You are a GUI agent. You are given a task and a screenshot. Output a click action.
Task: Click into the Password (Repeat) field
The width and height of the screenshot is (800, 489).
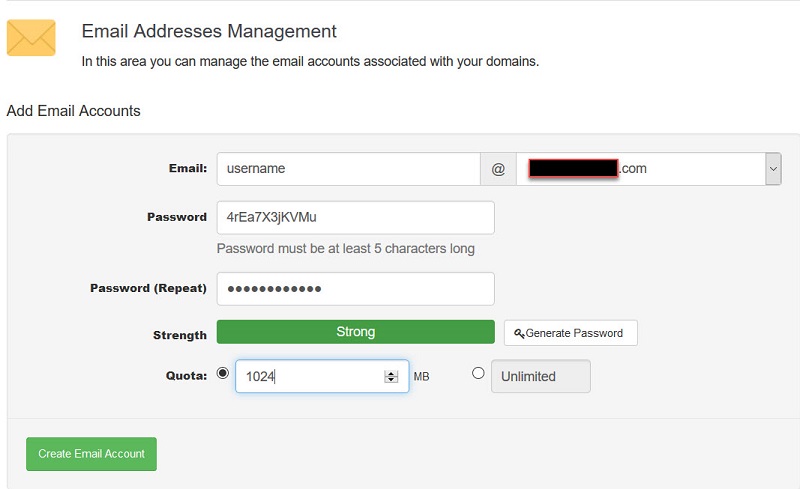point(355,289)
